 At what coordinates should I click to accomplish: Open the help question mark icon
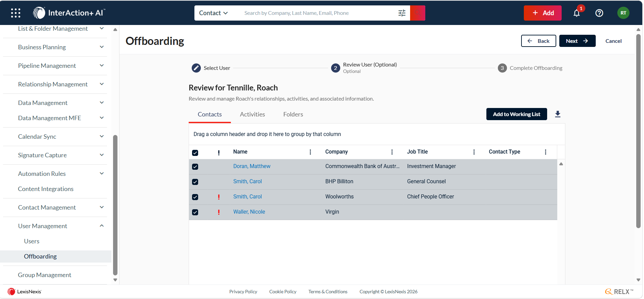(599, 13)
